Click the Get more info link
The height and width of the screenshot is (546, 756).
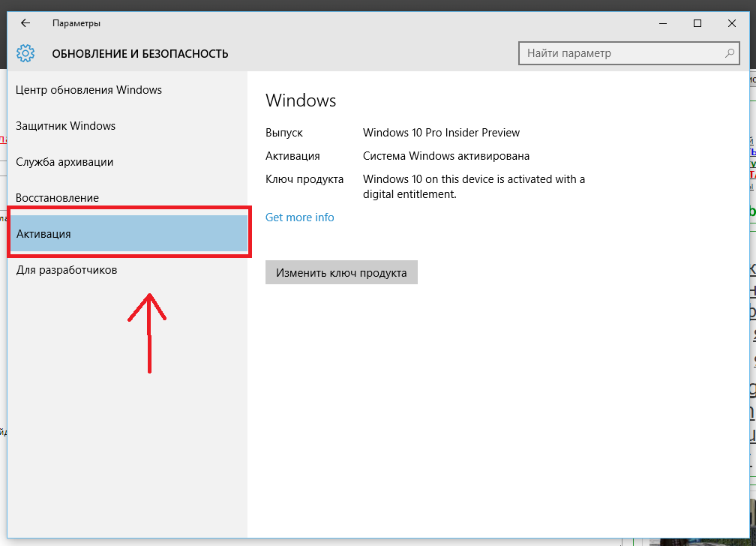coord(300,217)
